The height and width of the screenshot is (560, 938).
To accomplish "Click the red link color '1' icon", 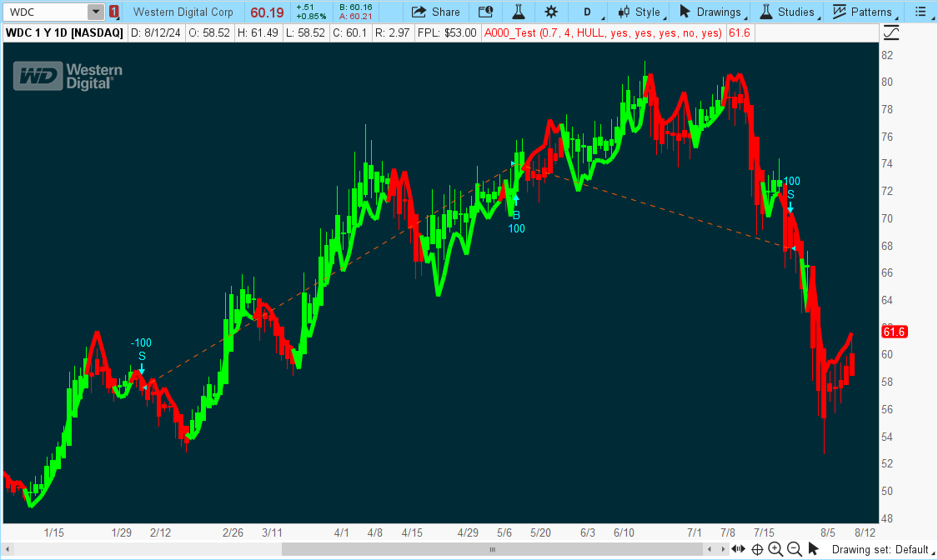I will point(114,12).
